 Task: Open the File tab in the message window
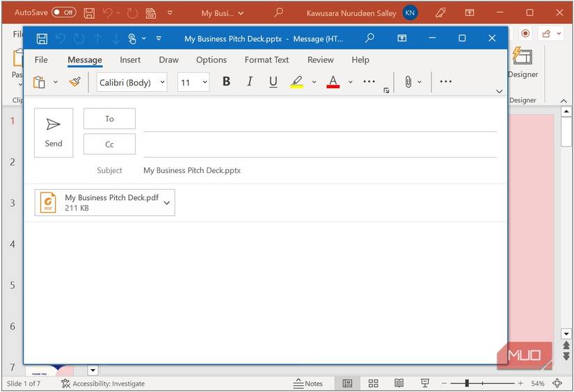click(x=41, y=60)
